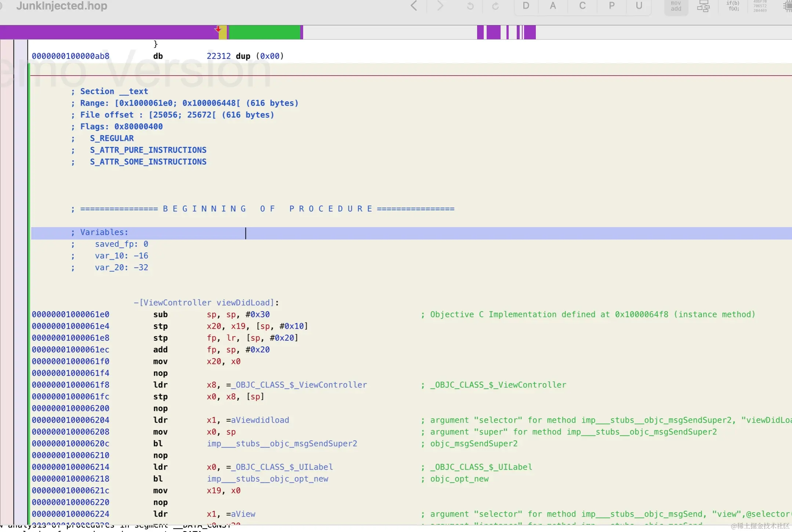This screenshot has height=532, width=792.
Task: Click the green code segment in navigation bar
Action: 264,32
